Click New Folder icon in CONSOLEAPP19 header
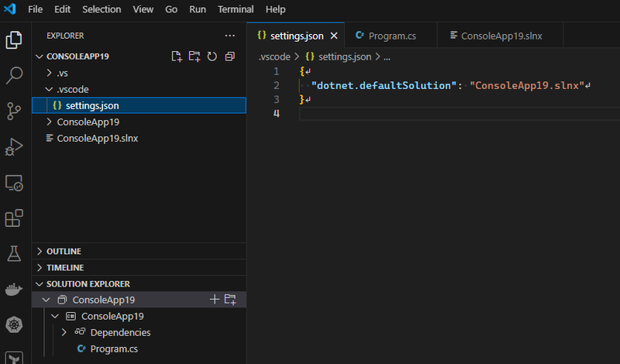This screenshot has height=364, width=620. coord(195,57)
